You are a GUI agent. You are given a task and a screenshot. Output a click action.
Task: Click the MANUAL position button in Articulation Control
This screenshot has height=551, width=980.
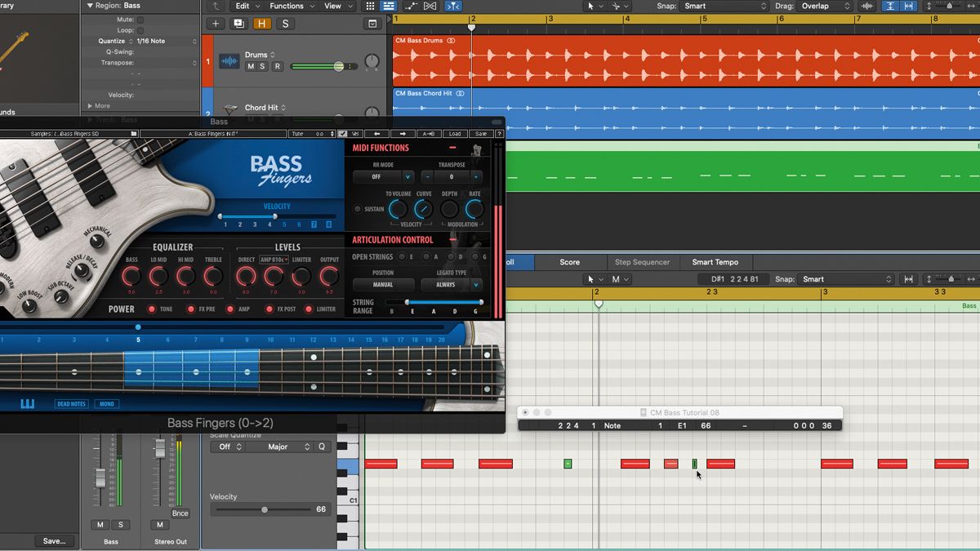pyautogui.click(x=383, y=284)
